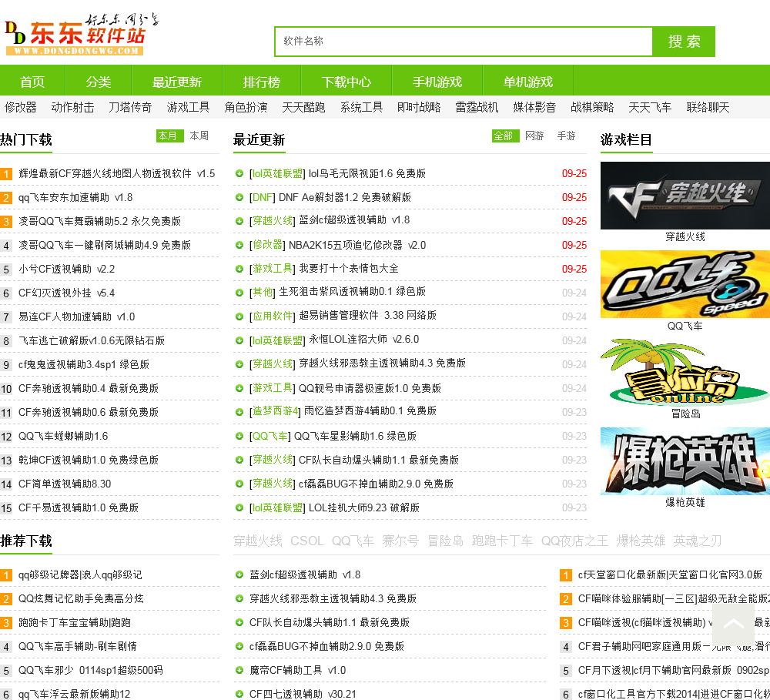Click the green 搜索 button

[x=684, y=42]
